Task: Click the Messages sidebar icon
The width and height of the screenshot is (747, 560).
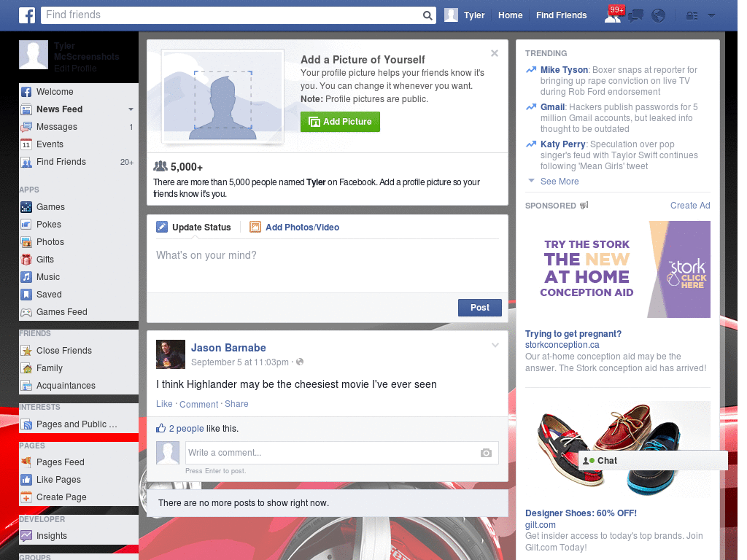Action: point(26,127)
